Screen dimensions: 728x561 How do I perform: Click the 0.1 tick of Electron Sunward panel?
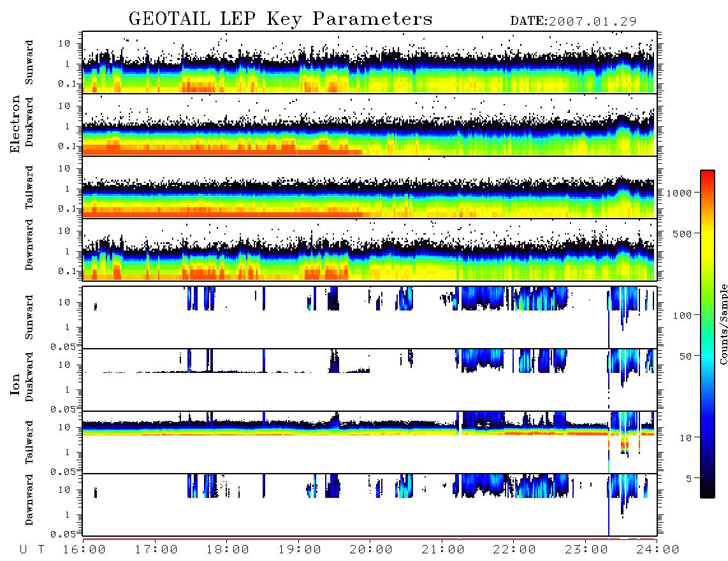(69, 84)
